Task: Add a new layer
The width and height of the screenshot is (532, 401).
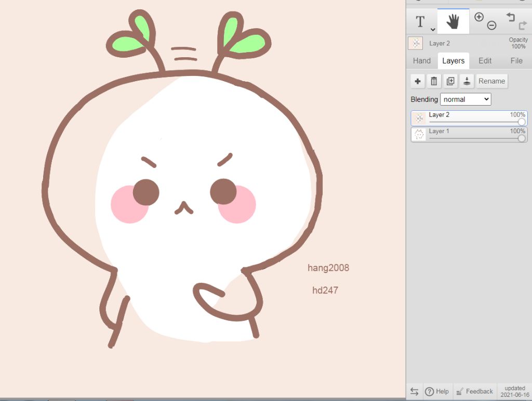Action: [x=418, y=81]
